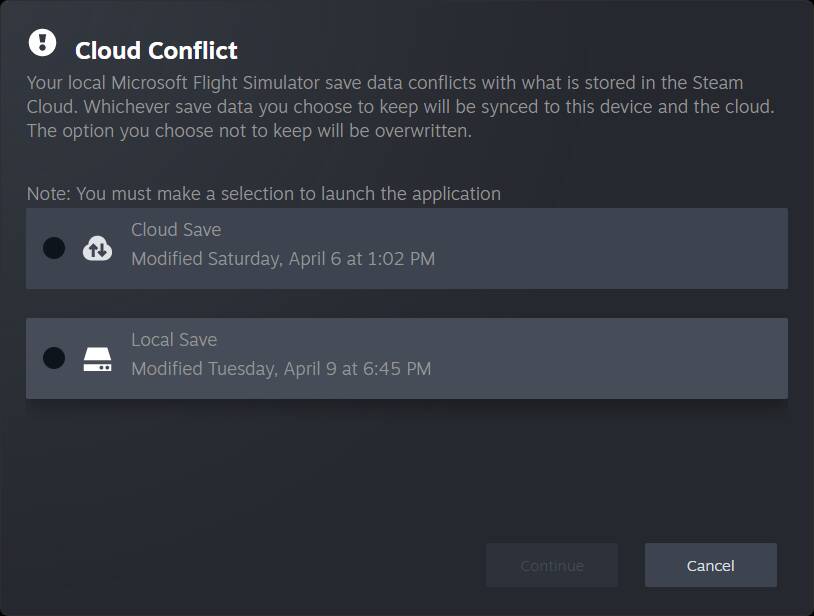Click the "Local Save" label text
The width and height of the screenshot is (814, 616).
(x=174, y=340)
